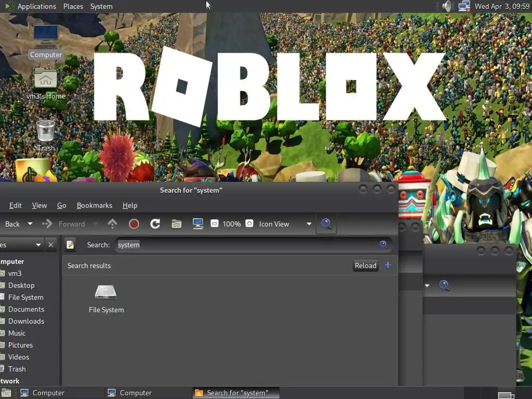532x399 pixels.
Task: Open vm3's Home desktop folder
Action: [x=46, y=84]
